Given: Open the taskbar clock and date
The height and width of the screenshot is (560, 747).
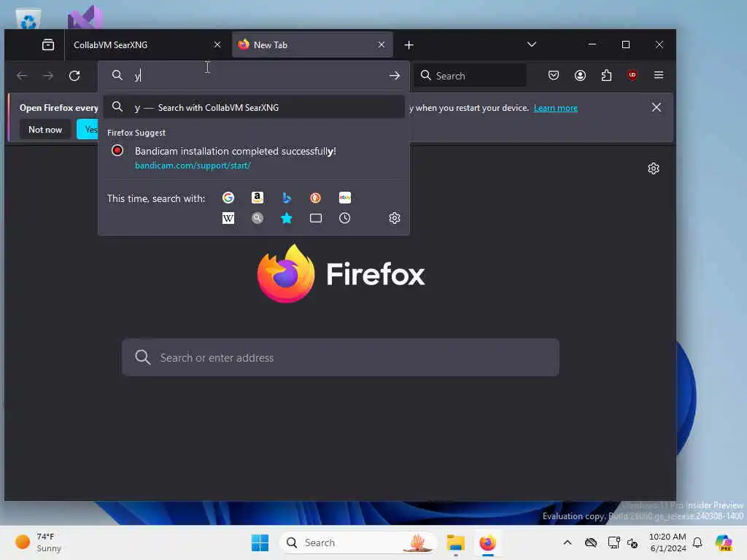Looking at the screenshot, I should [x=667, y=542].
